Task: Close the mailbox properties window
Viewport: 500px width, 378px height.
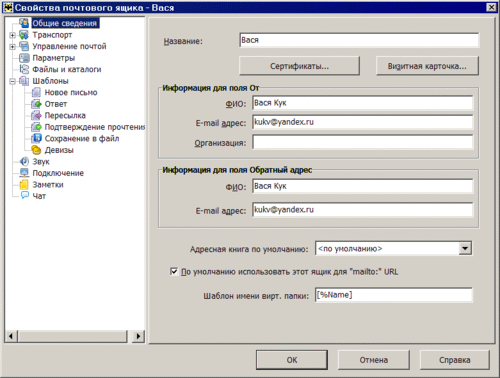Action: point(491,7)
